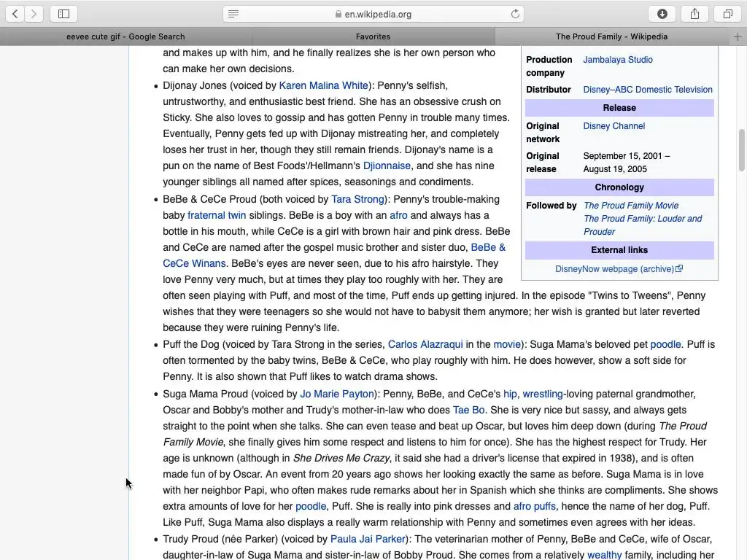Click the External links infobox header

pyautogui.click(x=619, y=250)
